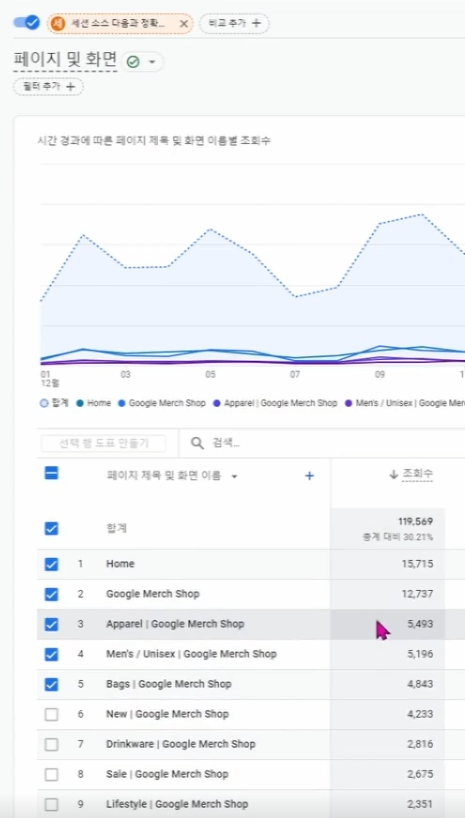Click the 4,233 views value
Viewport: 465px width, 818px height.
[x=421, y=714]
